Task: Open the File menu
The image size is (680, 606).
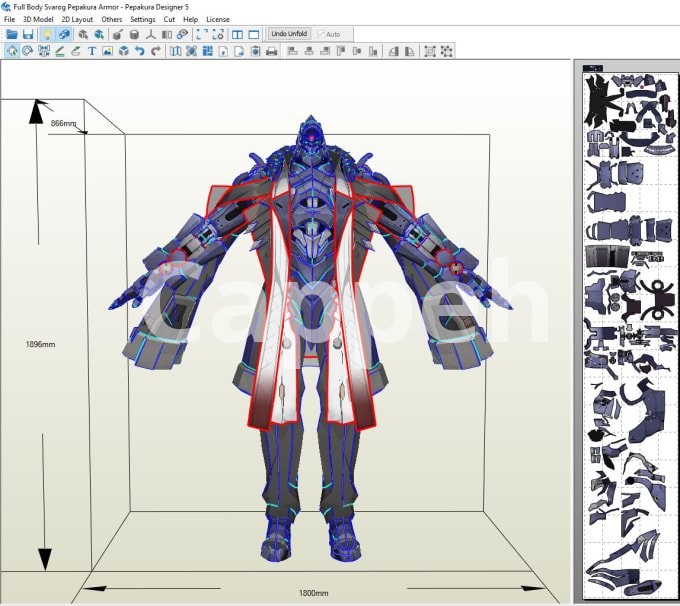Action: (x=9, y=19)
